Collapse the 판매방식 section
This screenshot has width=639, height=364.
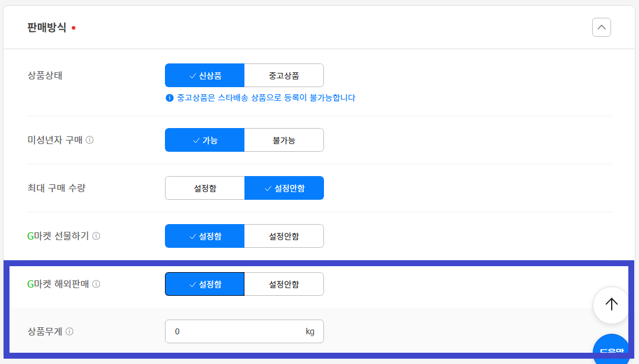tap(601, 27)
